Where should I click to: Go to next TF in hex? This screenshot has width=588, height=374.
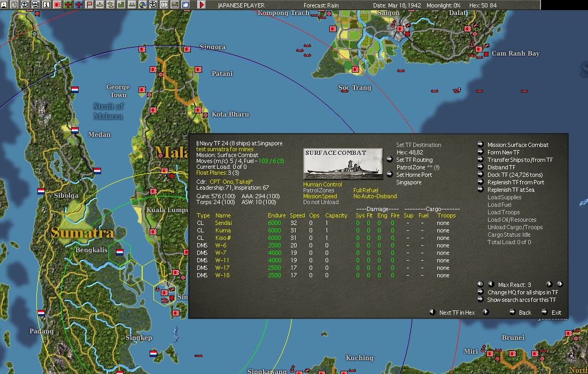pyautogui.click(x=485, y=312)
